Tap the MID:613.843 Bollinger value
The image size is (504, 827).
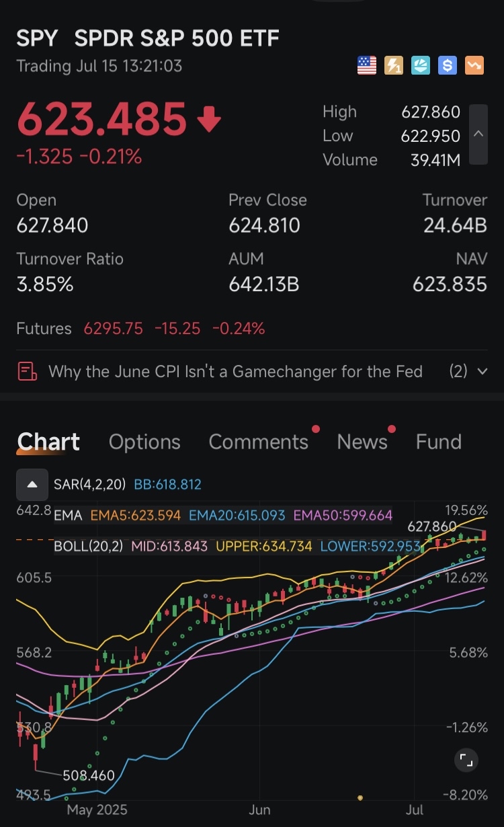pyautogui.click(x=169, y=546)
